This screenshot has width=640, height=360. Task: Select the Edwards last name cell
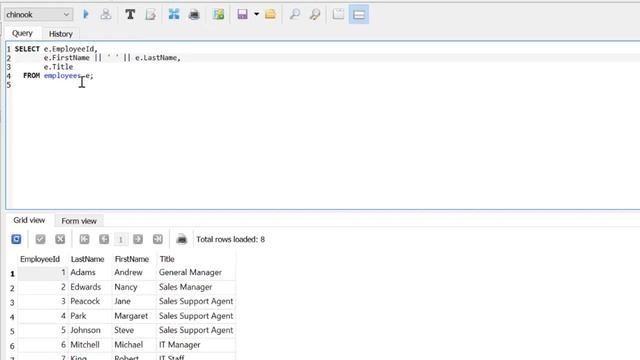pos(90,287)
